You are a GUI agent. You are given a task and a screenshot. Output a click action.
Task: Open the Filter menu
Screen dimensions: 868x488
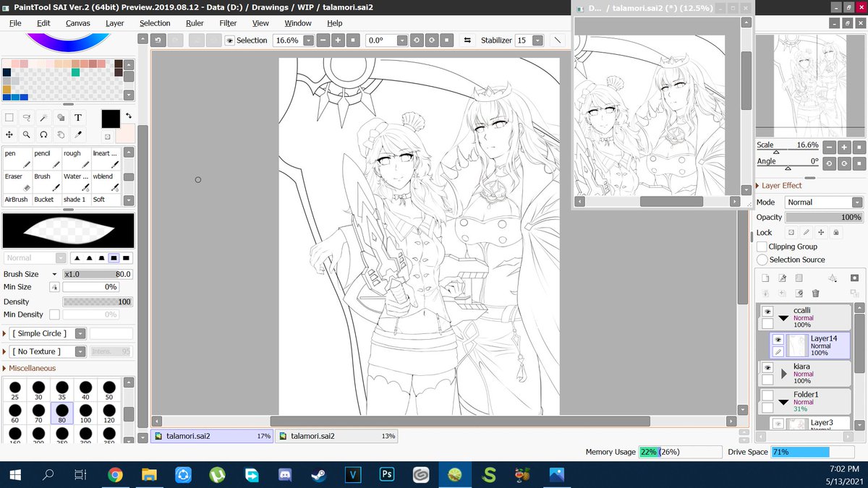(228, 23)
